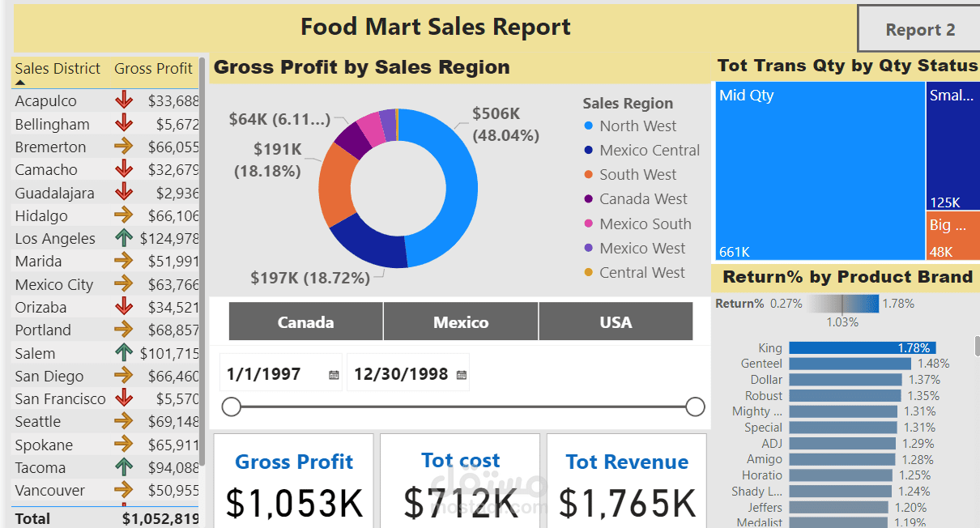Filter by Mexico country button

(x=461, y=321)
